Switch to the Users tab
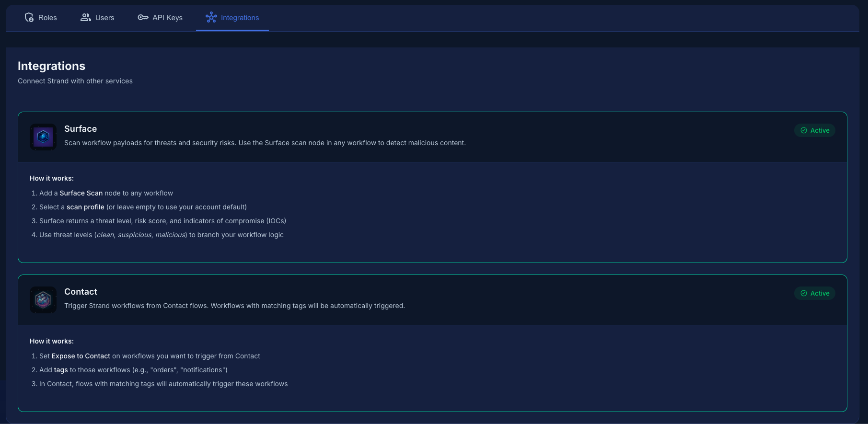 pos(97,18)
